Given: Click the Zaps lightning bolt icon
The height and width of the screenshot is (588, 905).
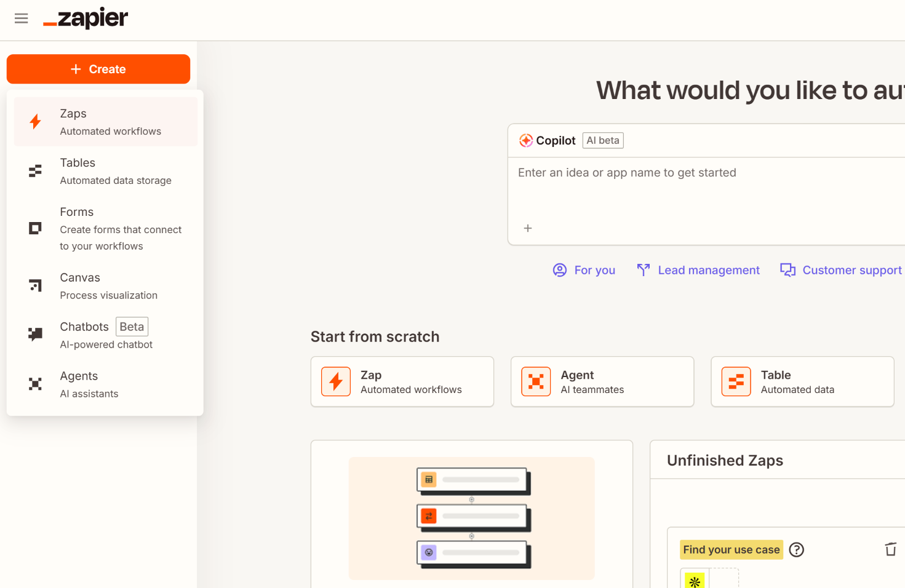Looking at the screenshot, I should pos(36,122).
